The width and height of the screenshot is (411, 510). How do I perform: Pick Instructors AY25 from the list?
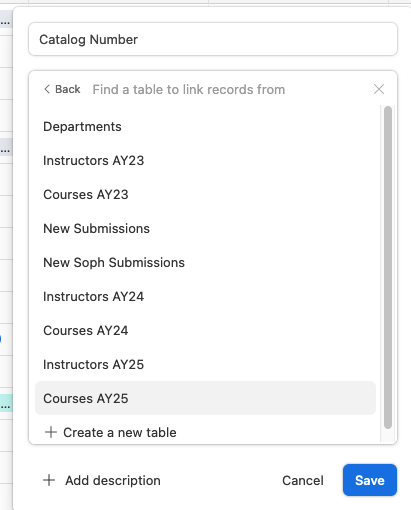[205, 365]
